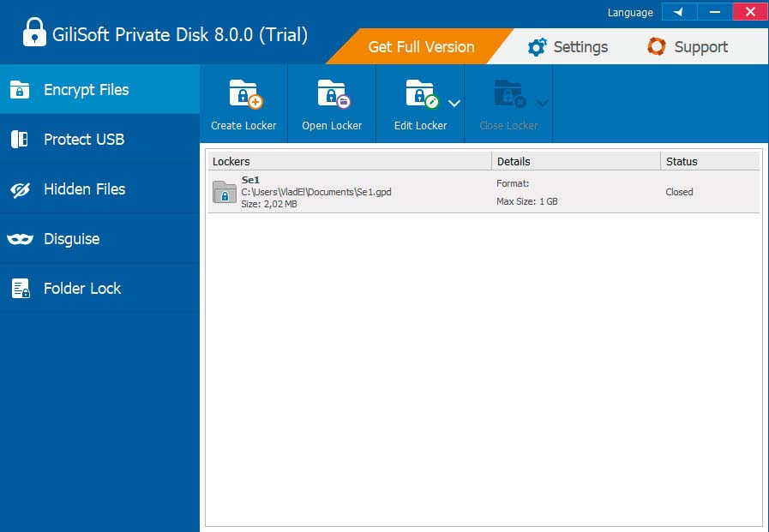Image resolution: width=769 pixels, height=532 pixels.
Task: Select Encrypt Files label in sidebar
Action: (x=87, y=90)
